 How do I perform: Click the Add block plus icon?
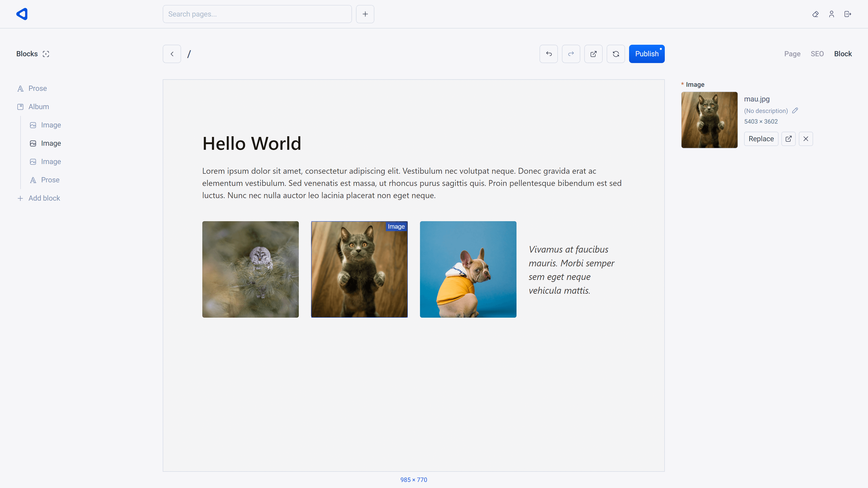pos(20,198)
